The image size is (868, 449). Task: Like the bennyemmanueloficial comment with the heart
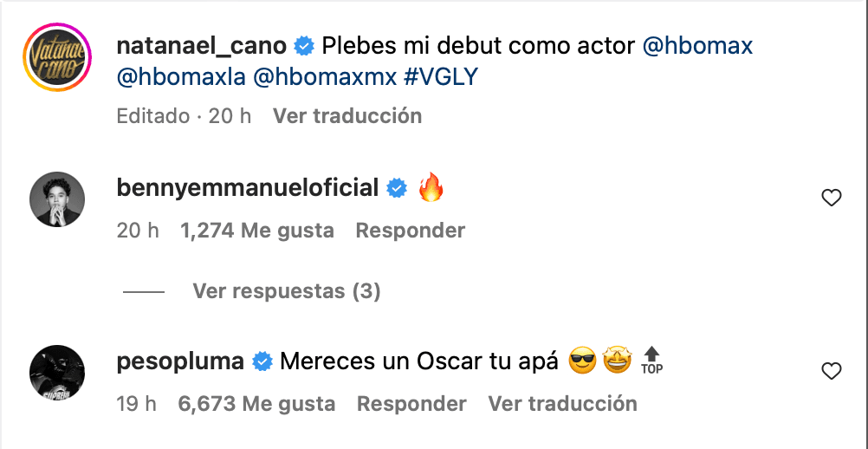click(831, 198)
